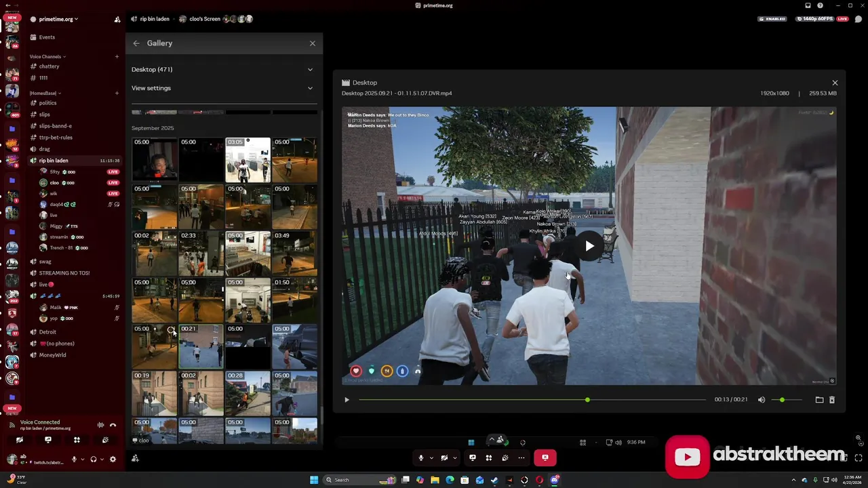Close the Desktop video preview window

click(x=835, y=83)
